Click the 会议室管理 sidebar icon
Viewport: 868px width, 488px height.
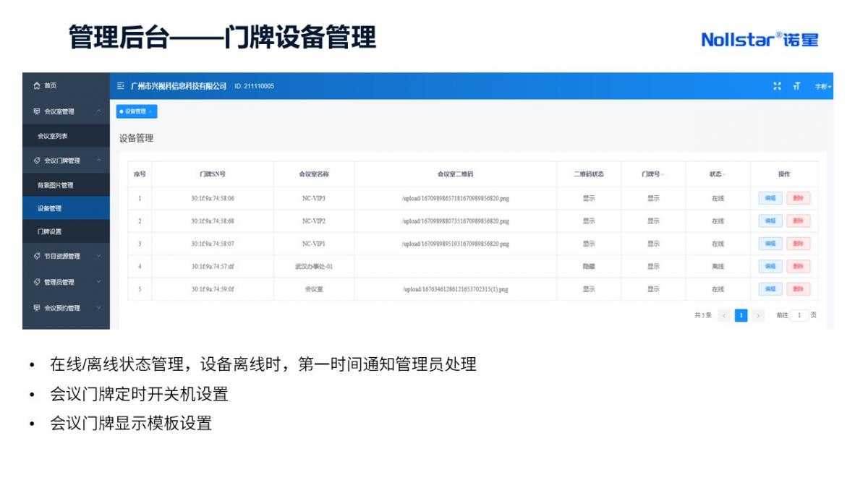coord(37,111)
